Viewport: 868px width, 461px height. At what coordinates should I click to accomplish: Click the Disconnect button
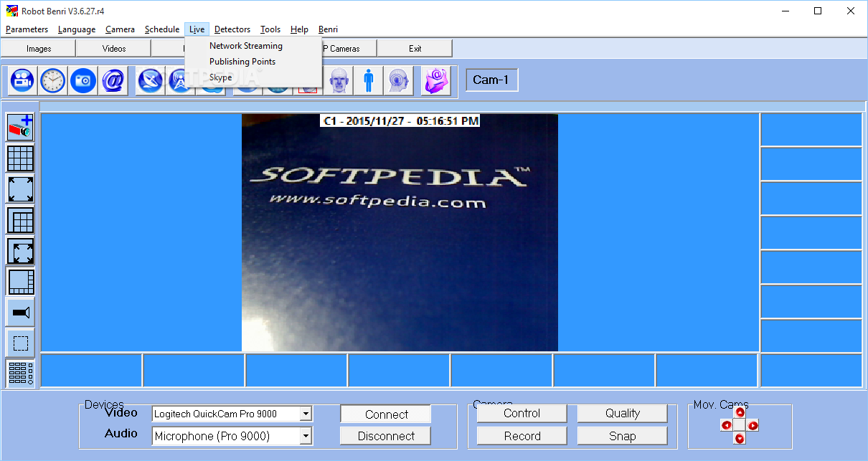pyautogui.click(x=386, y=436)
